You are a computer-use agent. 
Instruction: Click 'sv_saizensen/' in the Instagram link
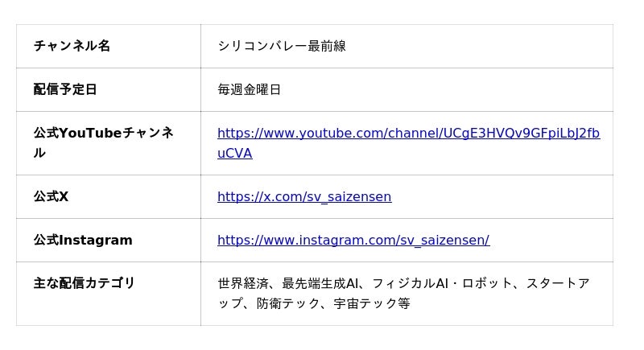pos(445,240)
